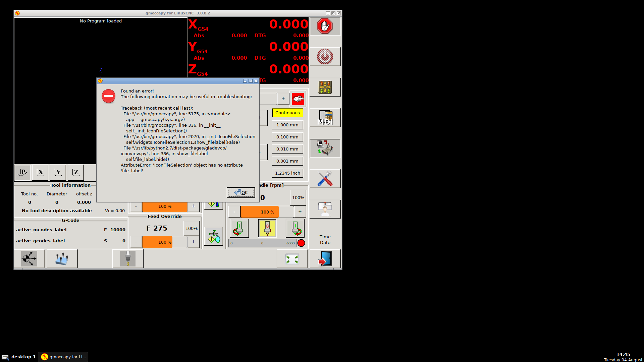Select 1.2345 inch jog increment

coord(287,173)
